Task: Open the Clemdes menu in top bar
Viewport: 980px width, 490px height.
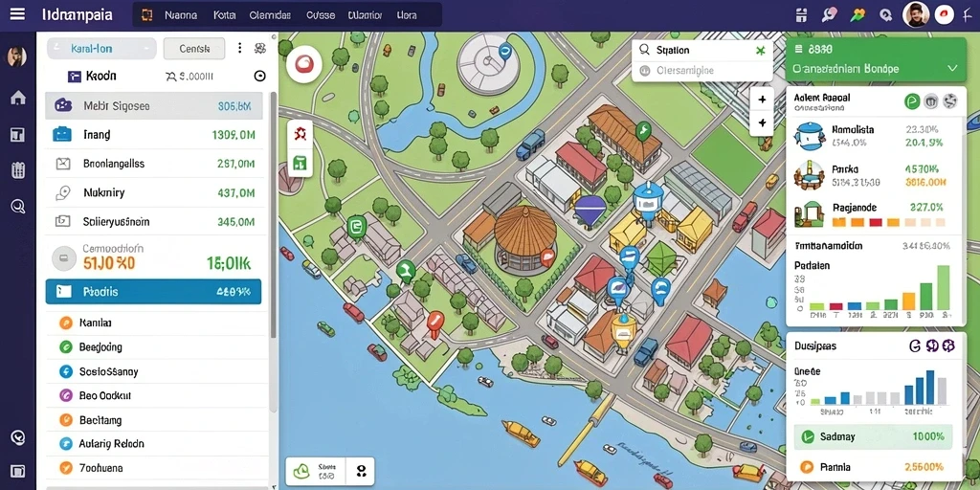Action: [x=269, y=15]
